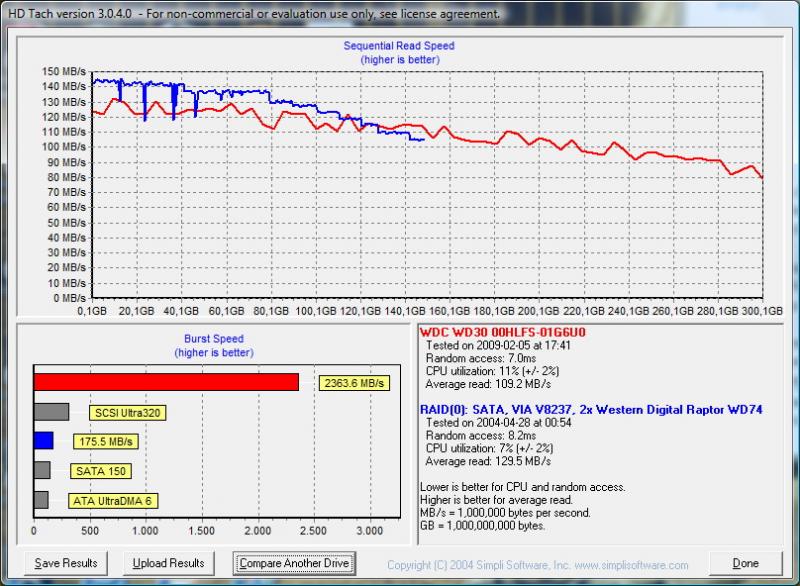Click the 300,1GB axis label
The width and height of the screenshot is (800, 586).
(762, 311)
